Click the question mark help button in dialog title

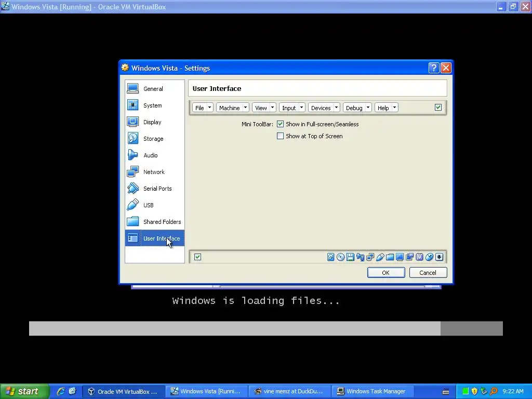434,68
